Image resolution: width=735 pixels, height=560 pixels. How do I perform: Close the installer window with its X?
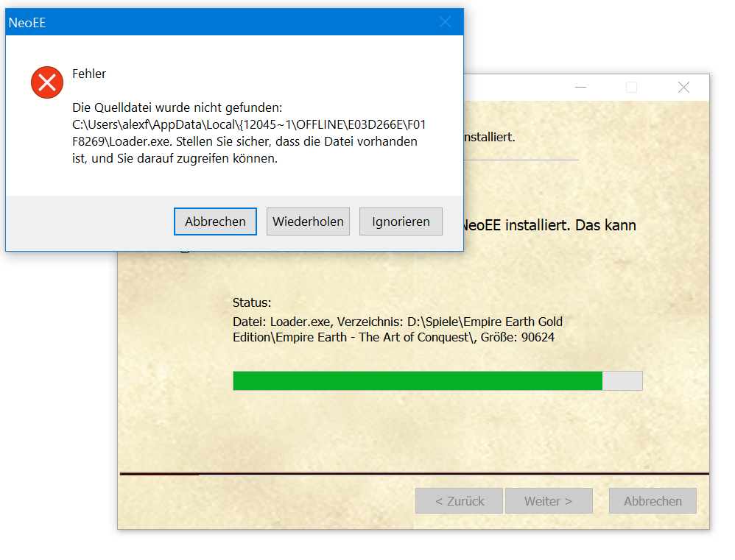[x=683, y=88]
